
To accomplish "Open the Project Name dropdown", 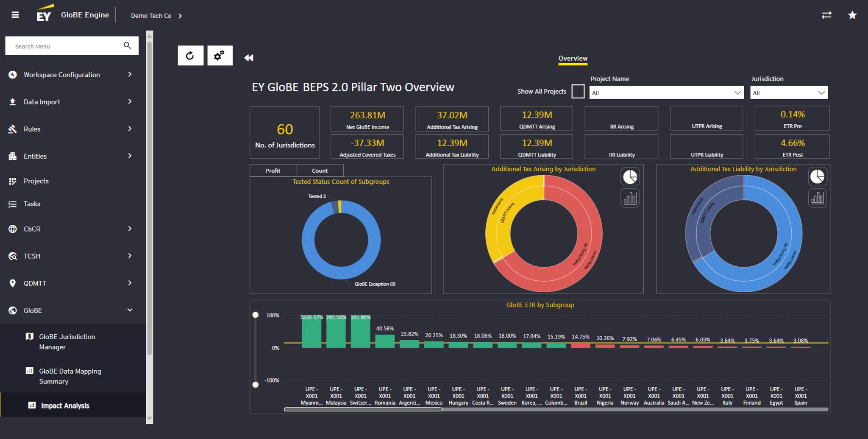I will tap(666, 92).
